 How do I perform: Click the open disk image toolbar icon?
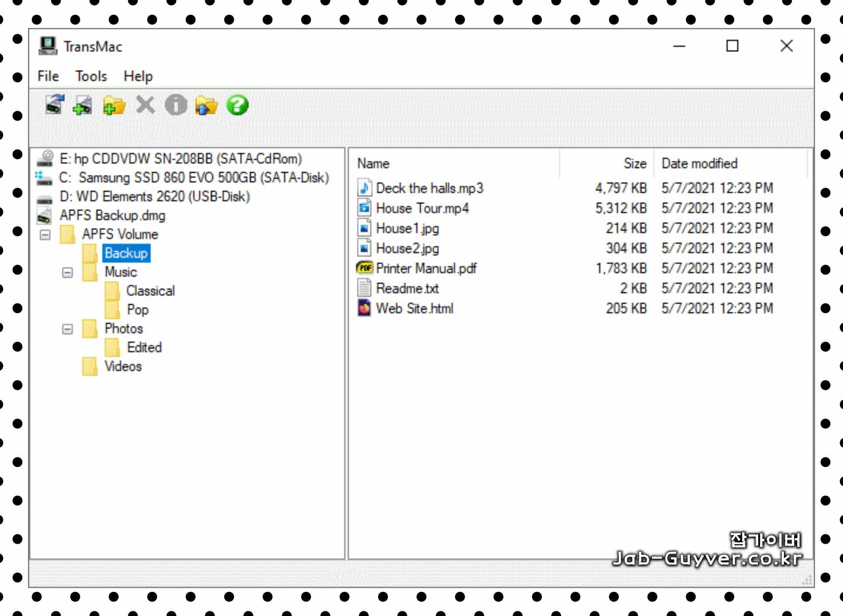pos(83,105)
